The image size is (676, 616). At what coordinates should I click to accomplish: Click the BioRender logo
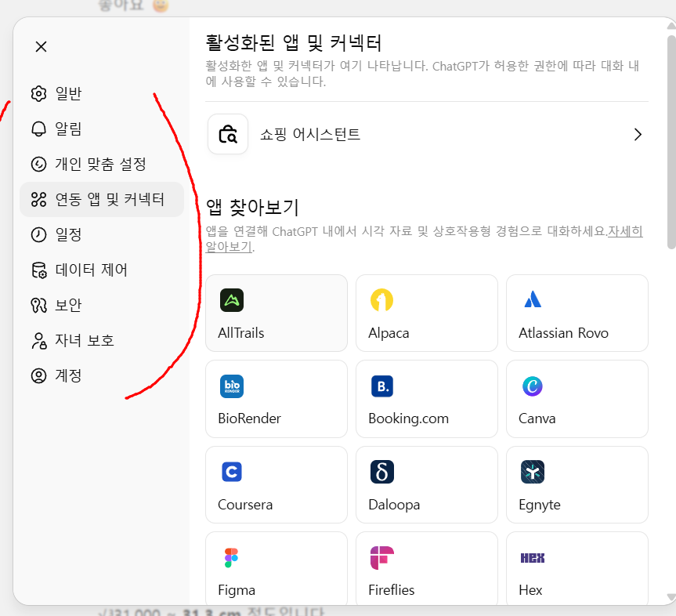[232, 386]
